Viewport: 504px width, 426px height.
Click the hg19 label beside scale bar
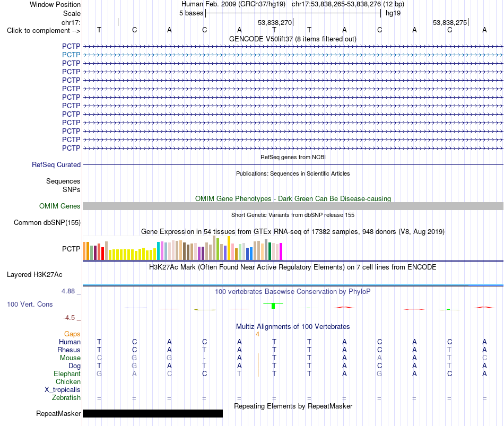(x=393, y=13)
